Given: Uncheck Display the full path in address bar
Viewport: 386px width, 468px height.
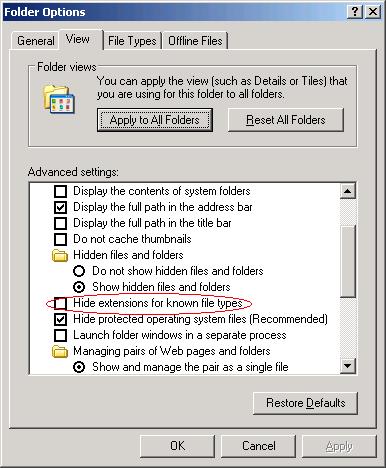Looking at the screenshot, I should tap(60, 207).
